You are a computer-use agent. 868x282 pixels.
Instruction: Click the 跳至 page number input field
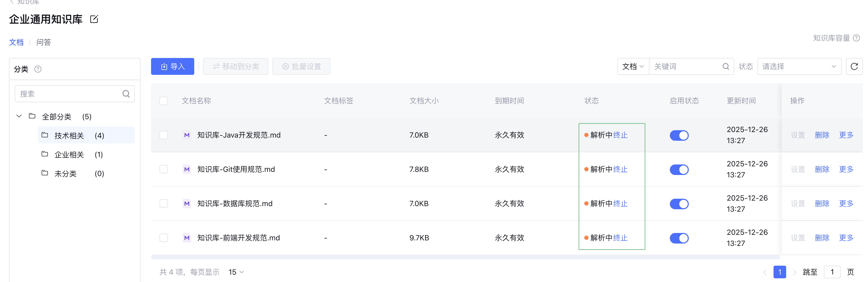pyautogui.click(x=832, y=271)
